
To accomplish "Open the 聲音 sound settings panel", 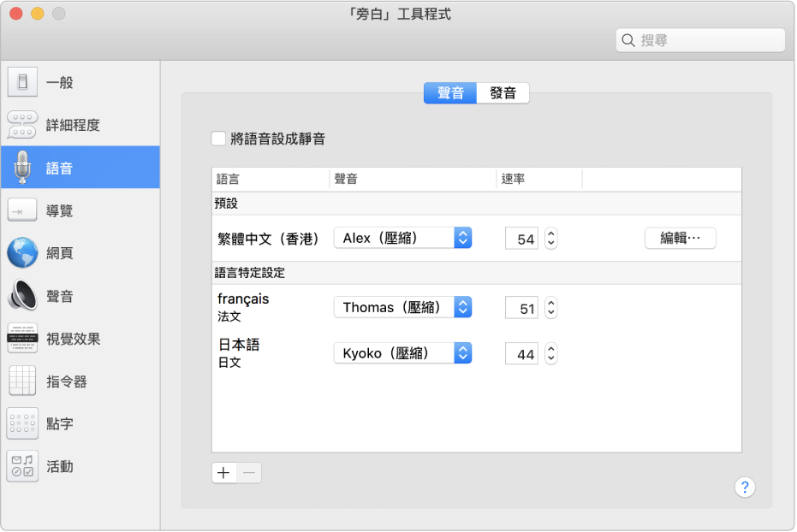I will pyautogui.click(x=60, y=296).
